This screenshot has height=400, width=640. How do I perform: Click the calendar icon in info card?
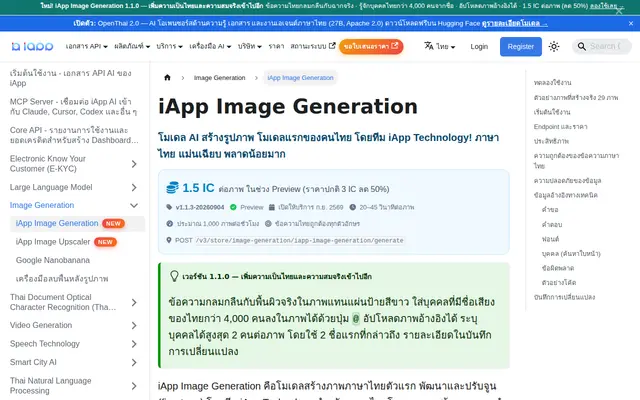point(272,207)
